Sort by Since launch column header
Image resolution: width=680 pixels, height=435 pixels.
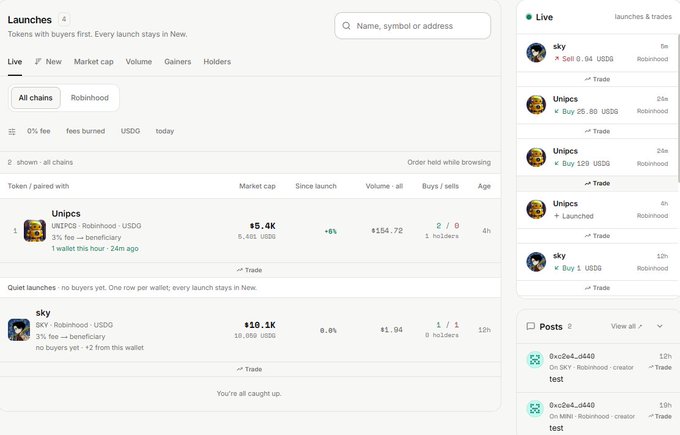pos(316,186)
